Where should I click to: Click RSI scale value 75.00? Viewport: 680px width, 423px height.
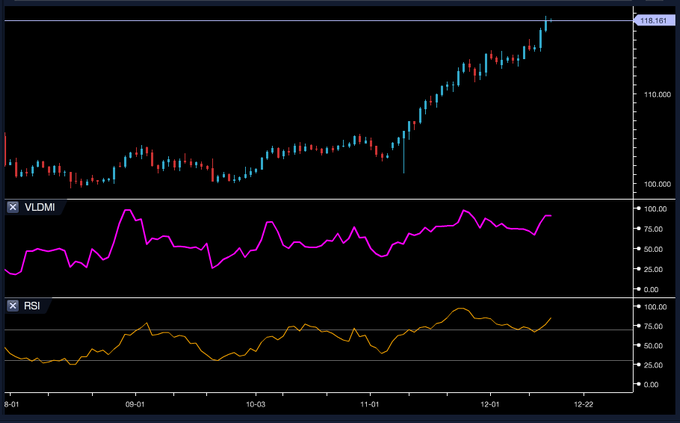(653, 326)
